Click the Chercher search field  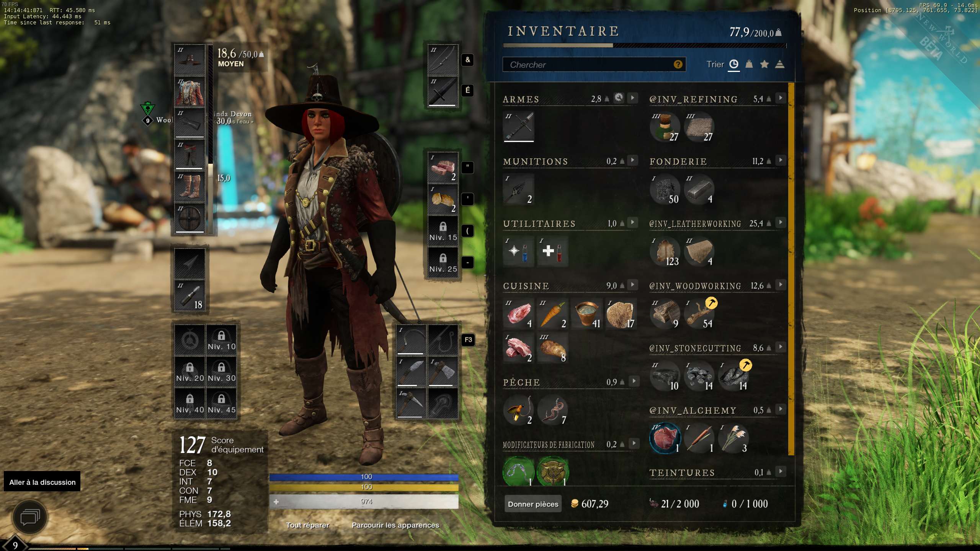pyautogui.click(x=594, y=64)
